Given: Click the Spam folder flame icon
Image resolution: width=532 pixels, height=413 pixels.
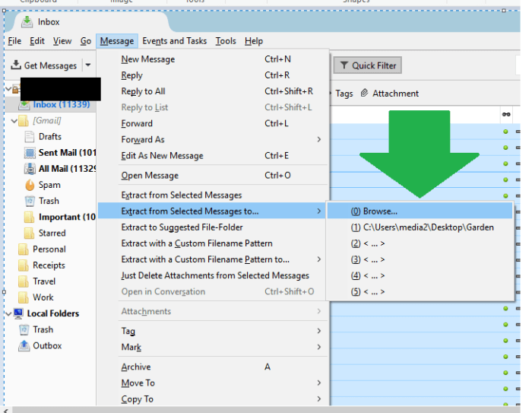Looking at the screenshot, I should tap(30, 185).
